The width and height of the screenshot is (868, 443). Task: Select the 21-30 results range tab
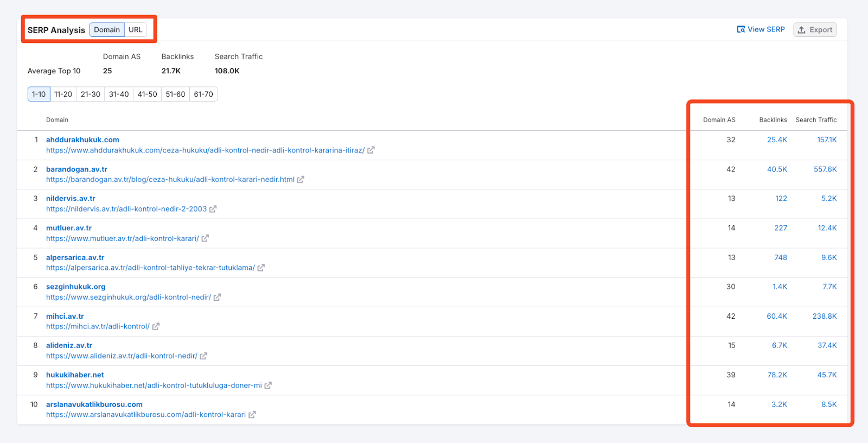click(x=91, y=94)
